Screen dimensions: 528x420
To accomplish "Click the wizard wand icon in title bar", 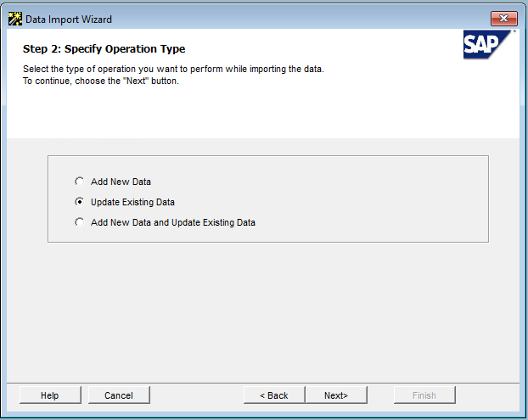I will click(x=15, y=20).
